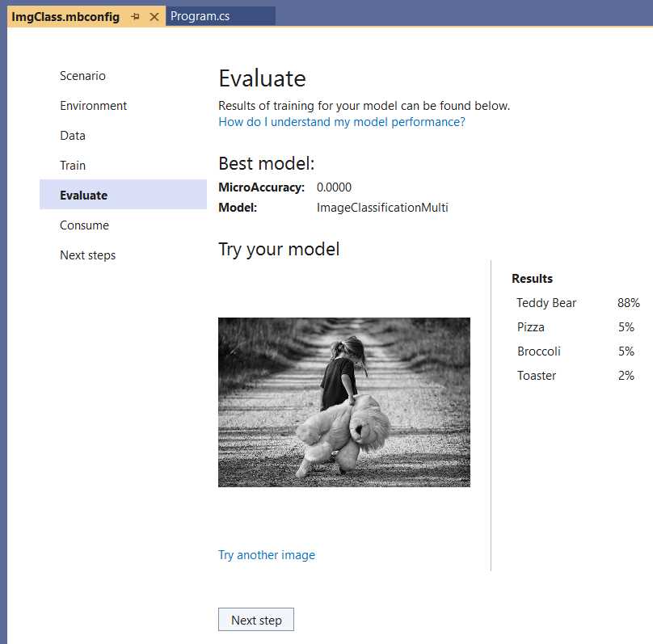Viewport: 653px width, 644px height.
Task: Click the 5% Pizza confidence value
Action: [x=626, y=327]
